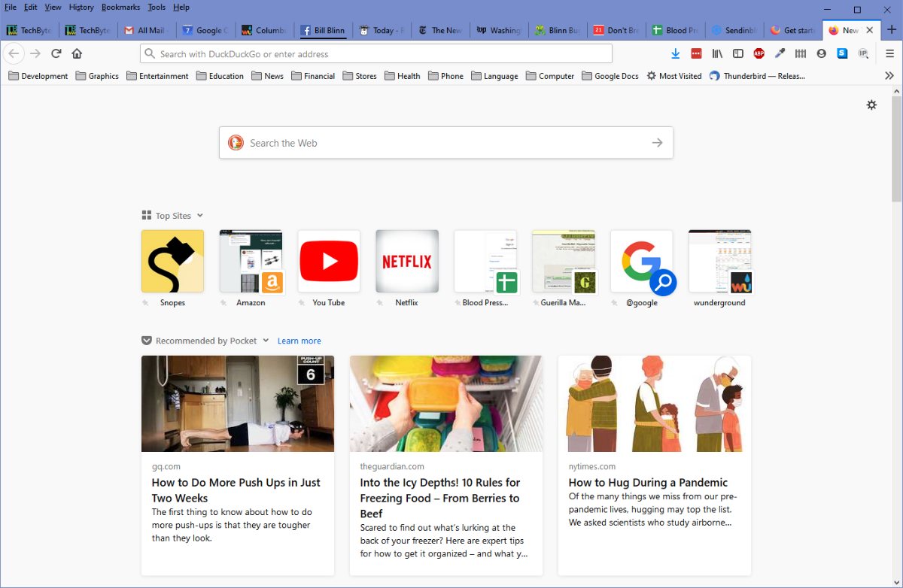Switch to the Bill Blinn Facebook tab

click(324, 30)
